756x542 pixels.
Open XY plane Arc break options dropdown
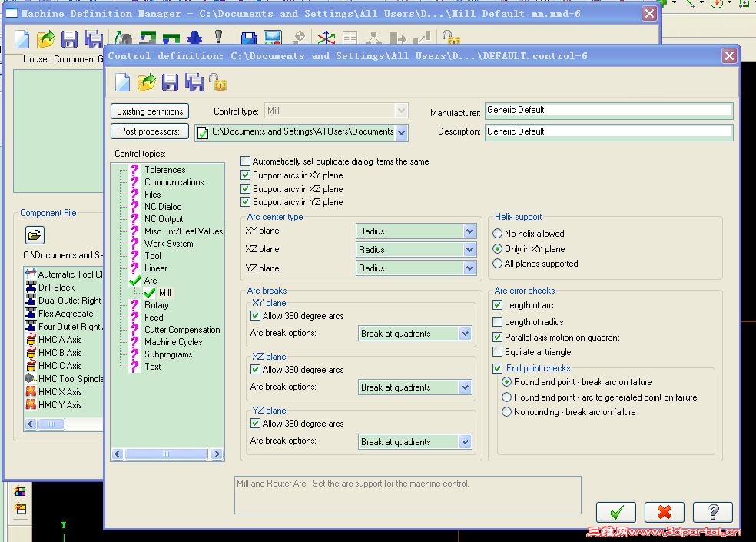465,334
